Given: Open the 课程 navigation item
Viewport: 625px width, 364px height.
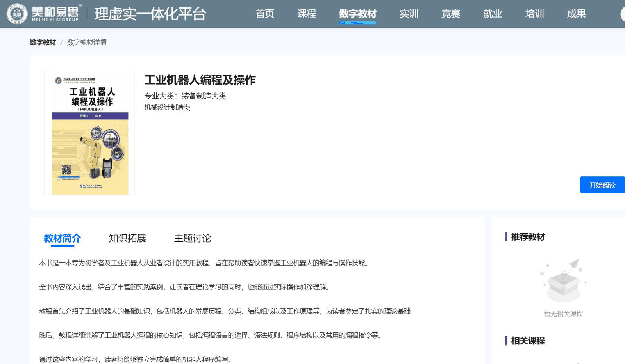Looking at the screenshot, I should coord(307,14).
